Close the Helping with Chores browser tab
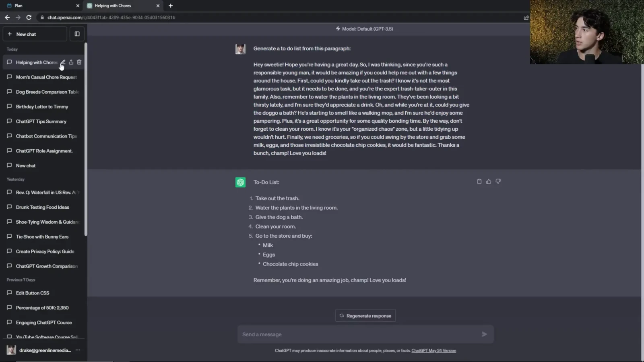The width and height of the screenshot is (644, 362). coord(158,6)
